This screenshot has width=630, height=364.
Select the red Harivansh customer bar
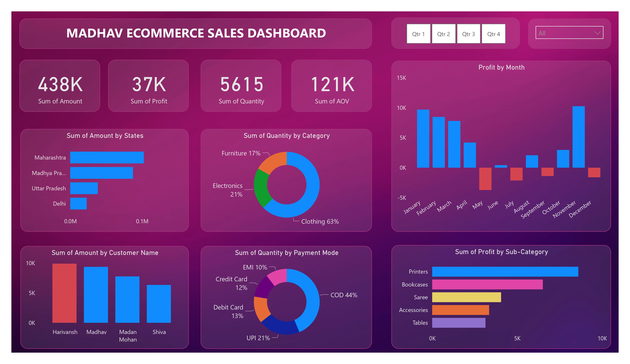(65, 293)
